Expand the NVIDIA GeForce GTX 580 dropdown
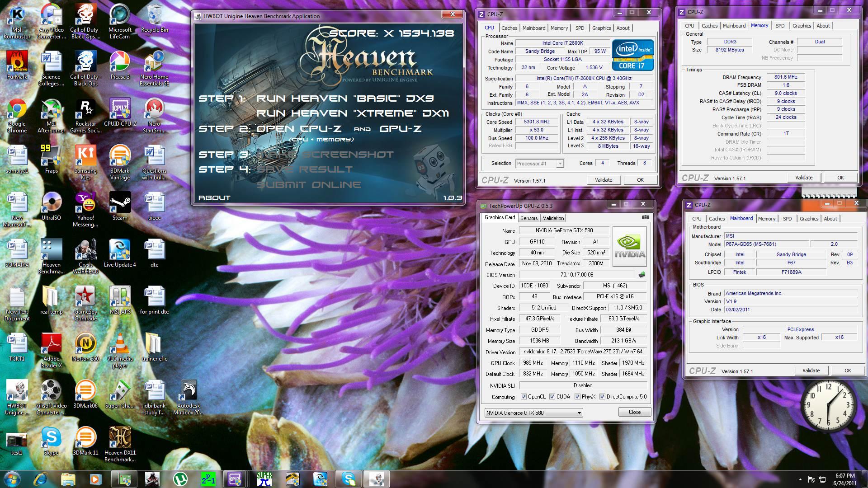Image resolution: width=868 pixels, height=488 pixels. (x=579, y=413)
